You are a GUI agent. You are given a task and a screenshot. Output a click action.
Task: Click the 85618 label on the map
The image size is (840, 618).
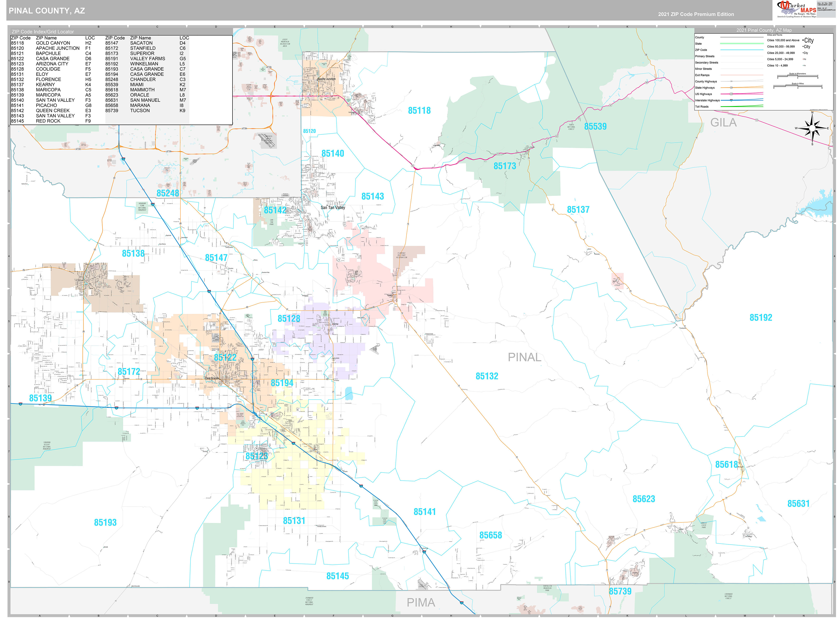tap(726, 465)
